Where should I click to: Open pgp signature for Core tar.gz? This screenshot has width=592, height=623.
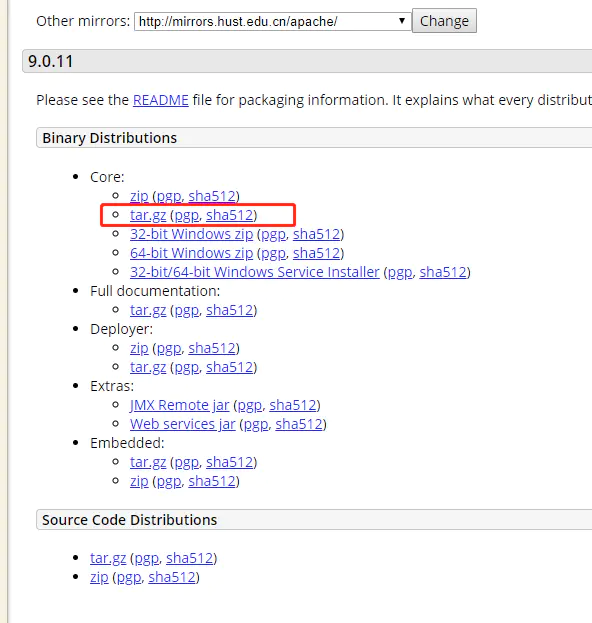(x=186, y=215)
